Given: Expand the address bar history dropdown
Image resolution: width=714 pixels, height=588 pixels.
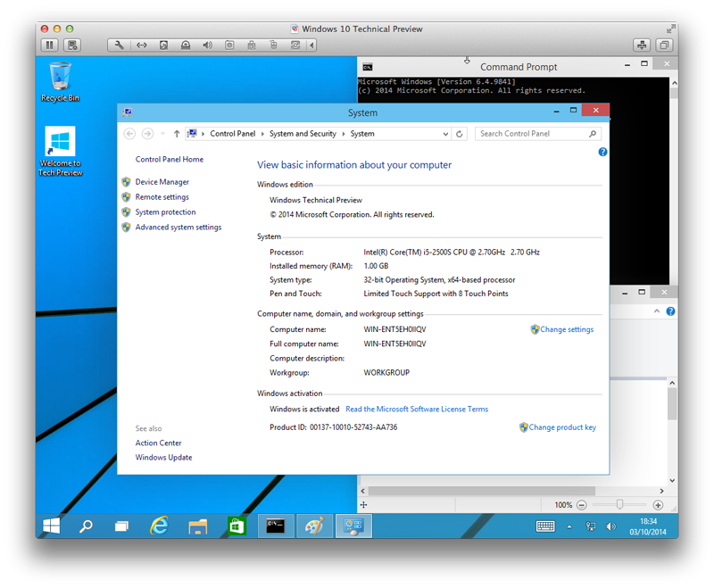Looking at the screenshot, I should click(x=446, y=134).
